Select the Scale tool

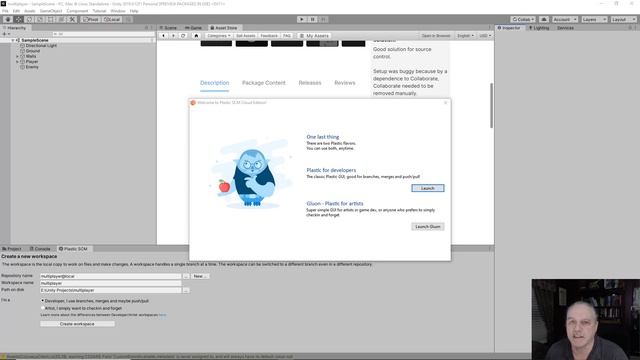tap(40, 19)
